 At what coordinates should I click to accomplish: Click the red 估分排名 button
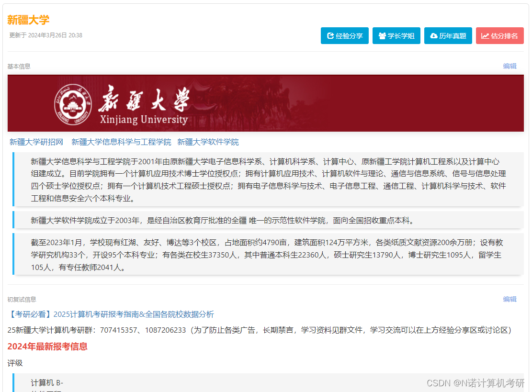(500, 35)
